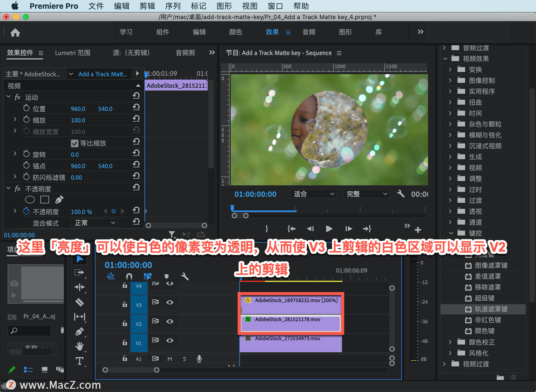Image resolution: width=536 pixels, height=392 pixels.
Task: Select AdobeStock_189758232.mov clip on V3
Action: click(x=291, y=304)
